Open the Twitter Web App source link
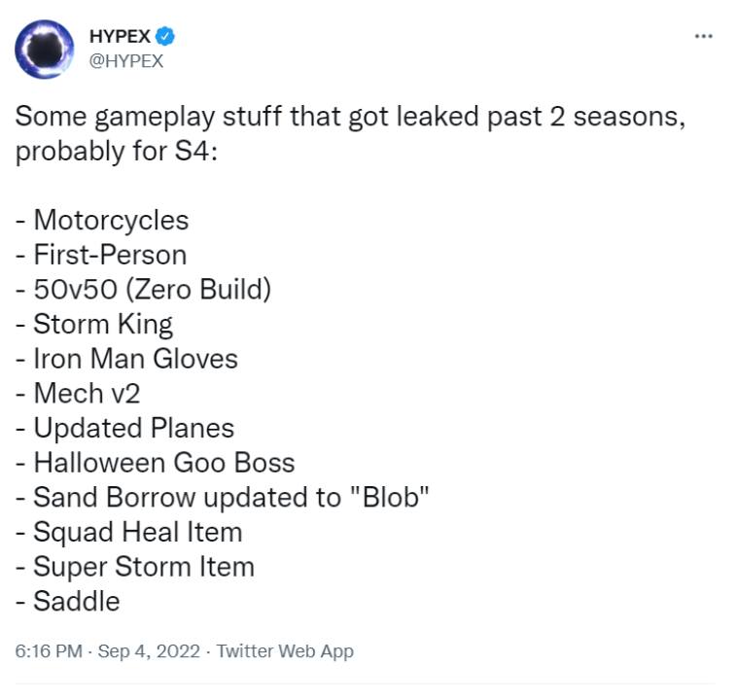 pyautogui.click(x=285, y=651)
